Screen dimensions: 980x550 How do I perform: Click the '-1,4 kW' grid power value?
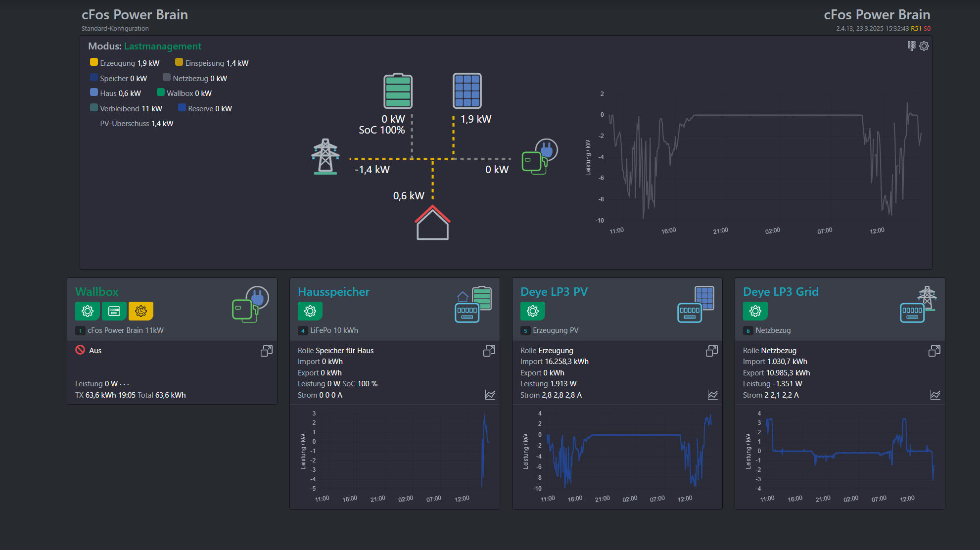tap(372, 170)
